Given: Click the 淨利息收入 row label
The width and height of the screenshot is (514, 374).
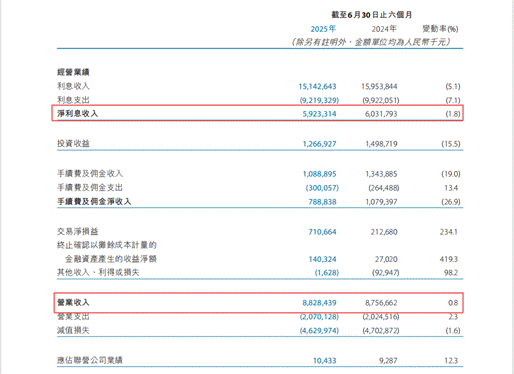Looking at the screenshot, I should (x=77, y=113).
